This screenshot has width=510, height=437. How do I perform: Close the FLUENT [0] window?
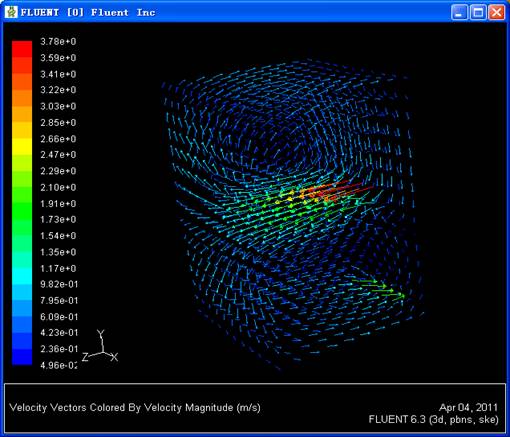pyautogui.click(x=497, y=13)
